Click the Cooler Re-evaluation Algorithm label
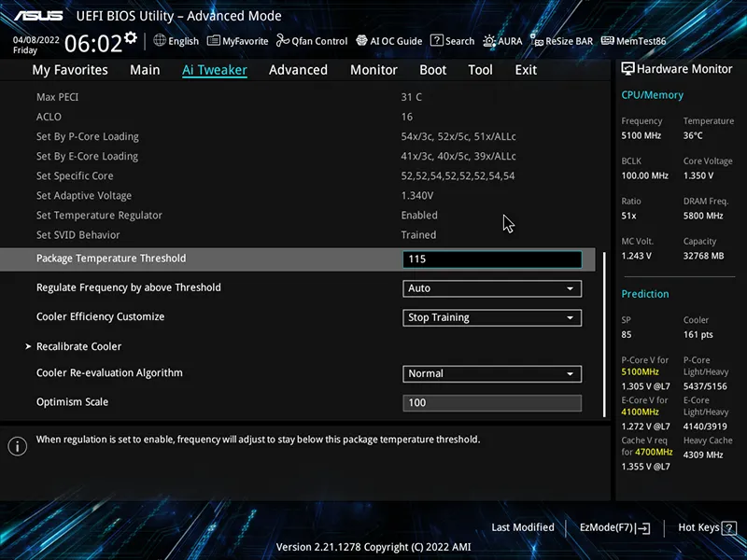The height and width of the screenshot is (560, 747). [109, 372]
